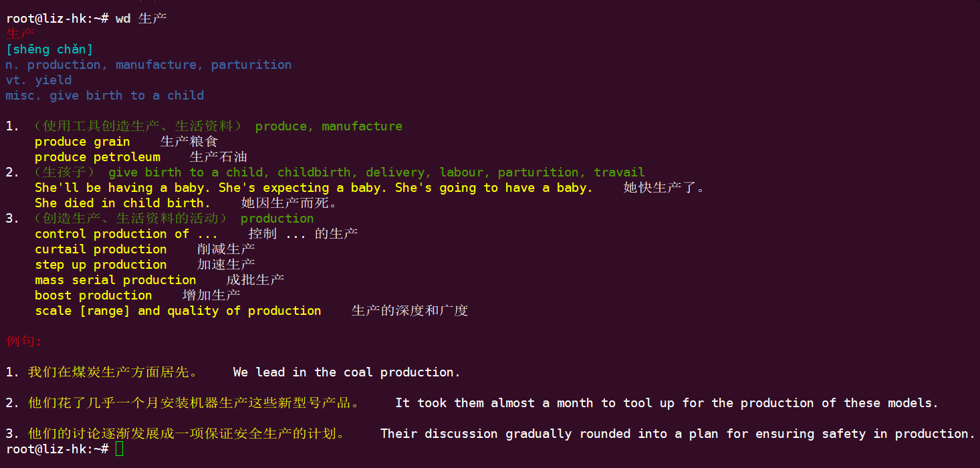Click the "mass serial production" phrase
Screen dimensions: 980x468
click(116, 280)
